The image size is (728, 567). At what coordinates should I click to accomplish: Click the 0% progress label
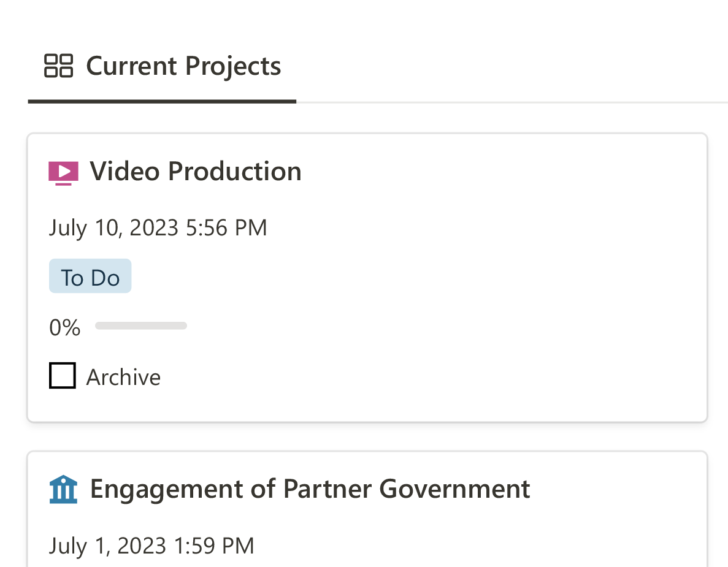(64, 327)
